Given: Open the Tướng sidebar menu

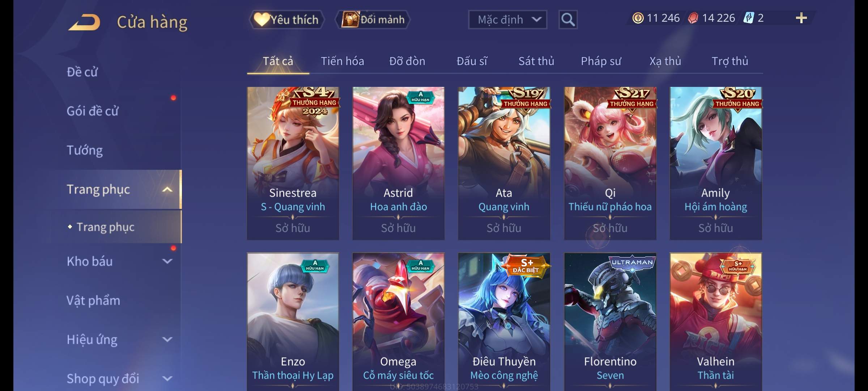Looking at the screenshot, I should click(x=85, y=150).
